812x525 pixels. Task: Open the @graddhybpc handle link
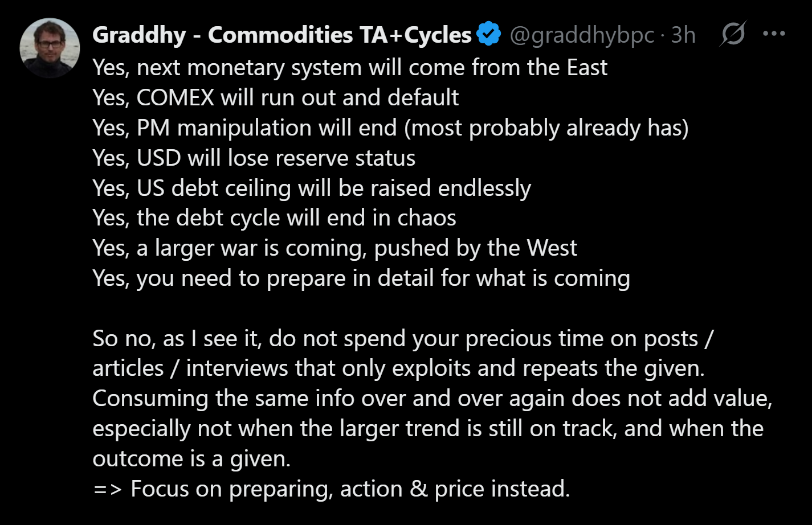coord(581,35)
